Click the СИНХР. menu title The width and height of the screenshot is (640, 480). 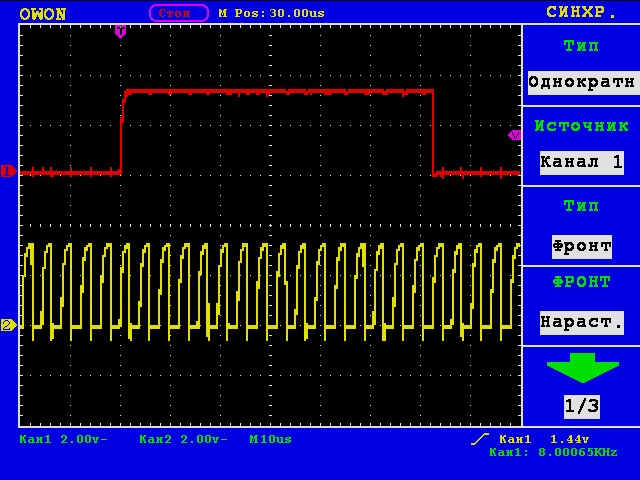pyautogui.click(x=581, y=12)
